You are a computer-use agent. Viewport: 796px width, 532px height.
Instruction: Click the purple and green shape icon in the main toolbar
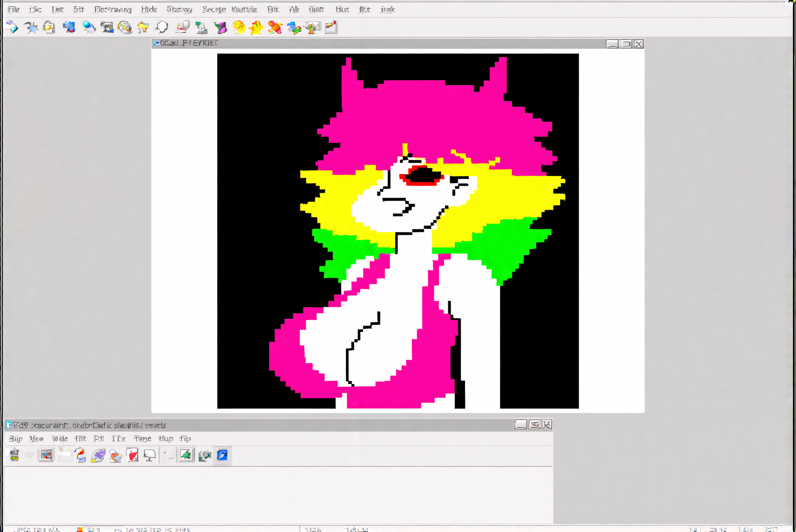click(221, 27)
